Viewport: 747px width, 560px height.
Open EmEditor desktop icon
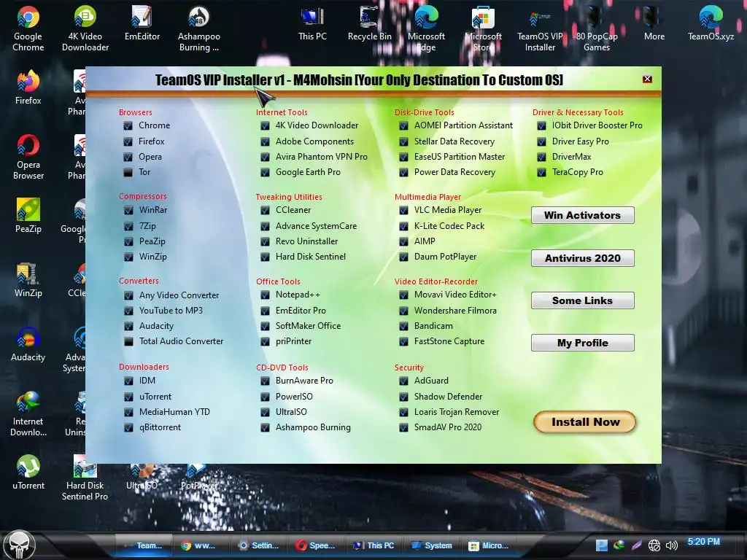pyautogui.click(x=142, y=24)
